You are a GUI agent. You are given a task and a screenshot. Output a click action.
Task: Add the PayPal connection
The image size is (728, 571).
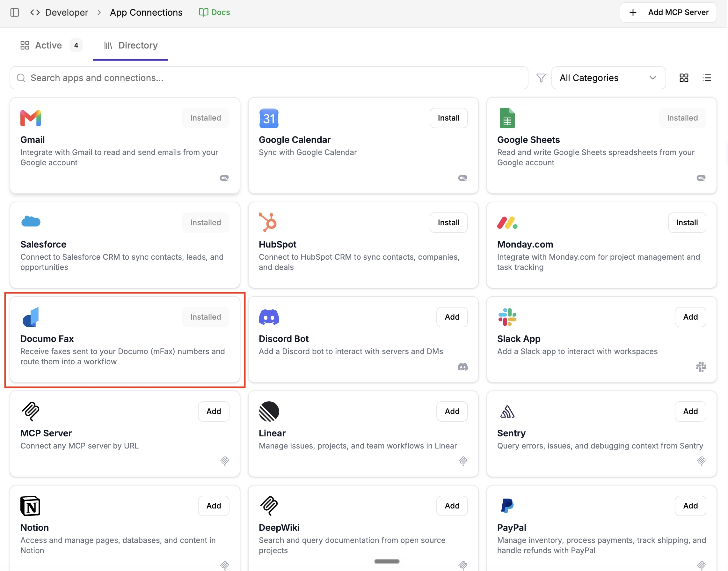[x=690, y=506]
